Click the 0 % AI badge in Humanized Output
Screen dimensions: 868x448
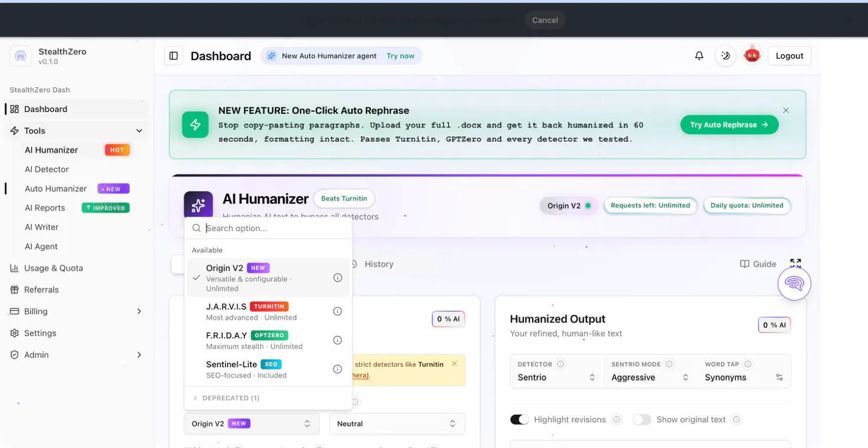point(774,325)
